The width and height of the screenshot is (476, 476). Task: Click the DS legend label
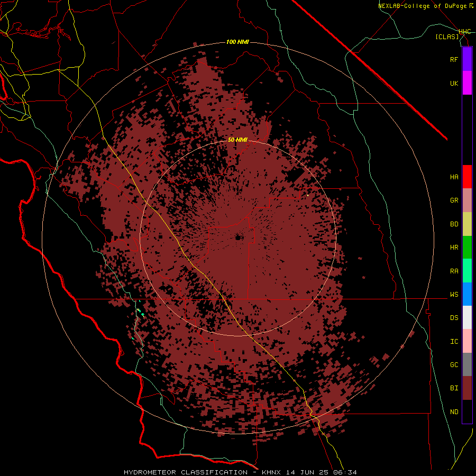(454, 318)
